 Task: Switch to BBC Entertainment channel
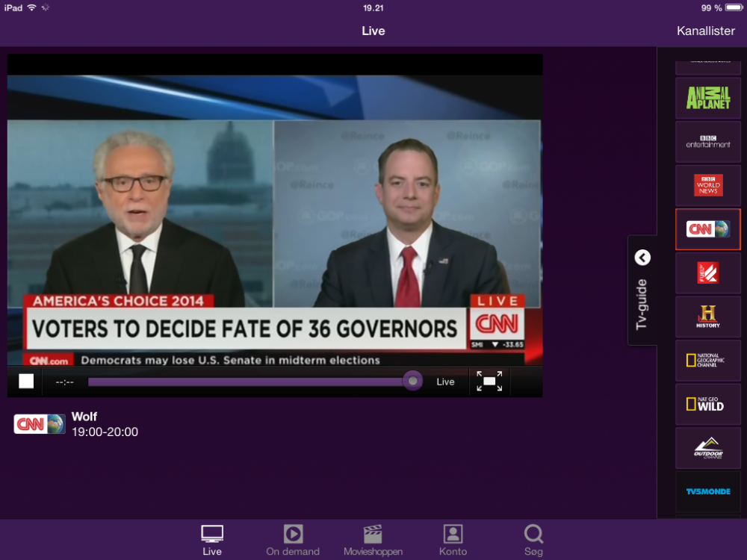tap(708, 142)
